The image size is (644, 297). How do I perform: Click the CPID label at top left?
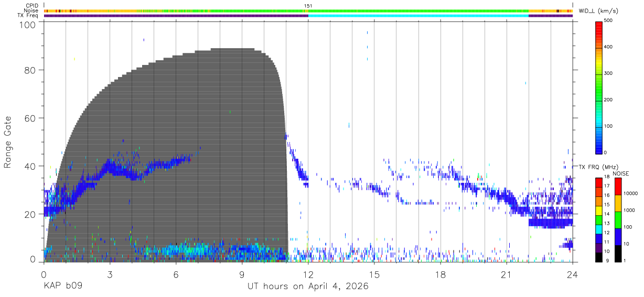(31, 6)
